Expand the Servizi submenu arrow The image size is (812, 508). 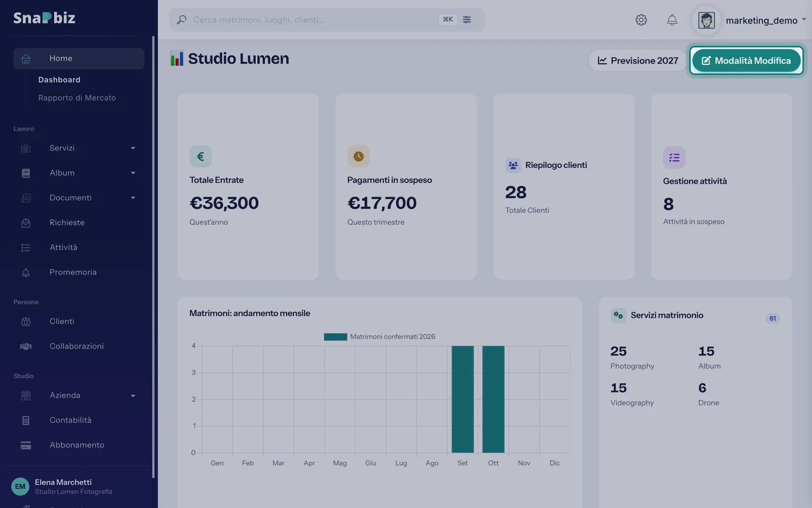tap(133, 148)
